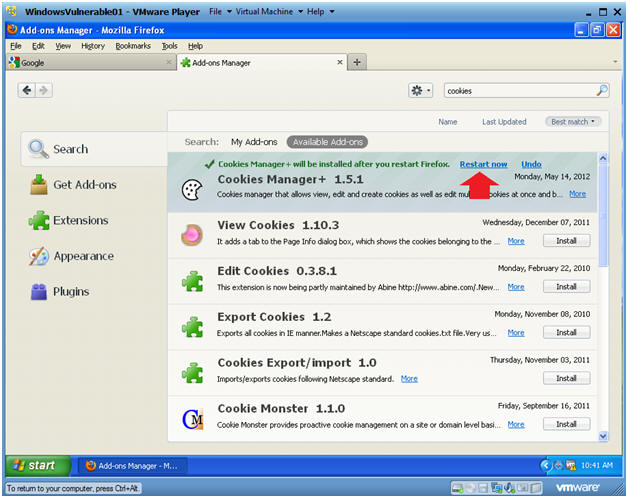The image size is (628, 498).
Task: Open the Bookmarks menu
Action: point(133,46)
